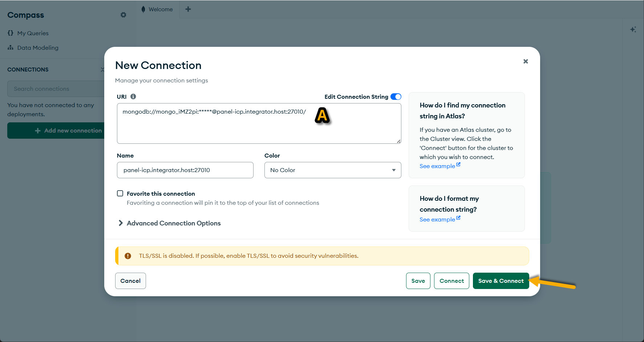Click into the URI connection string field
Viewport: 644px width, 342px height.
pos(259,123)
